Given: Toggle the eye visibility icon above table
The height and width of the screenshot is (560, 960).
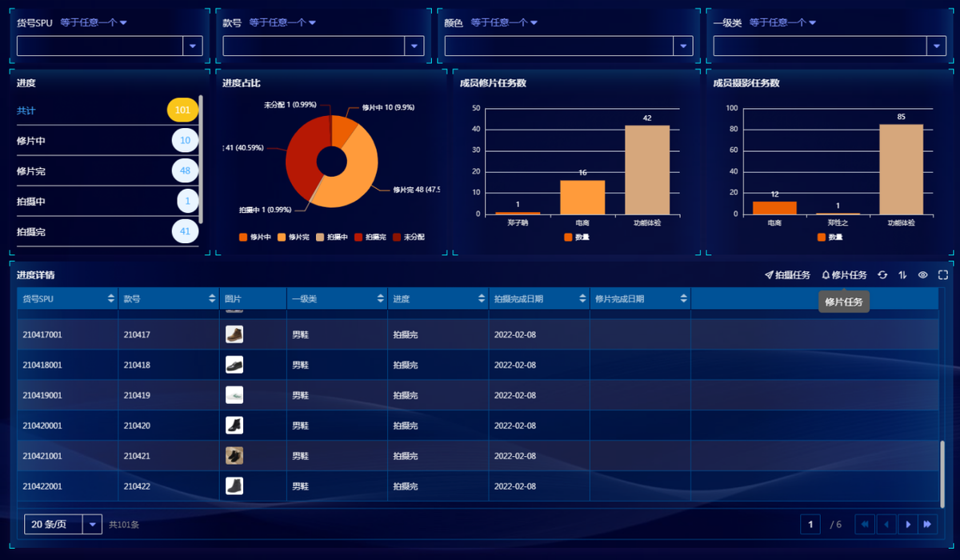Looking at the screenshot, I should click(922, 275).
